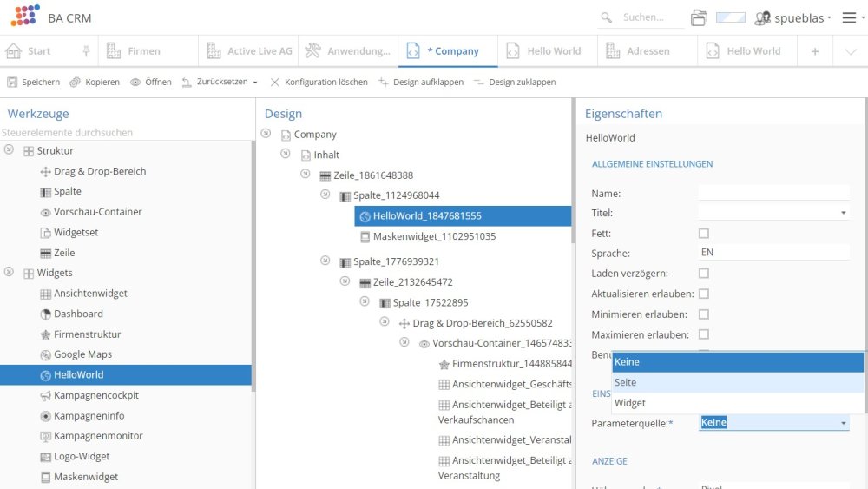The image size is (868, 489).
Task: Click the Steuerelemente durchsuchen search field
Action: click(126, 133)
